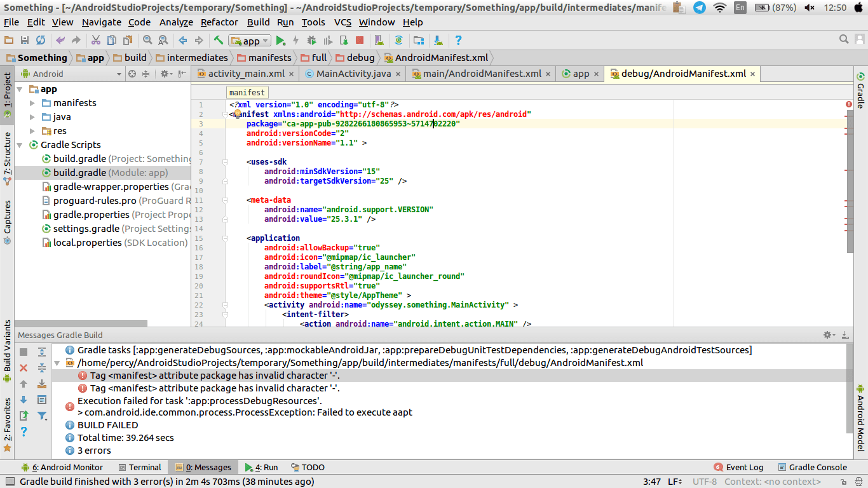Open the AVD Manager icon

379,40
